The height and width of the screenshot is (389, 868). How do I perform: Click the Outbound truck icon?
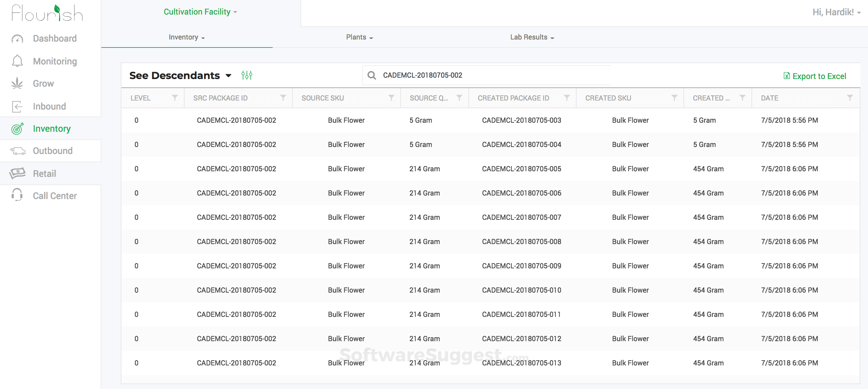pos(17,151)
